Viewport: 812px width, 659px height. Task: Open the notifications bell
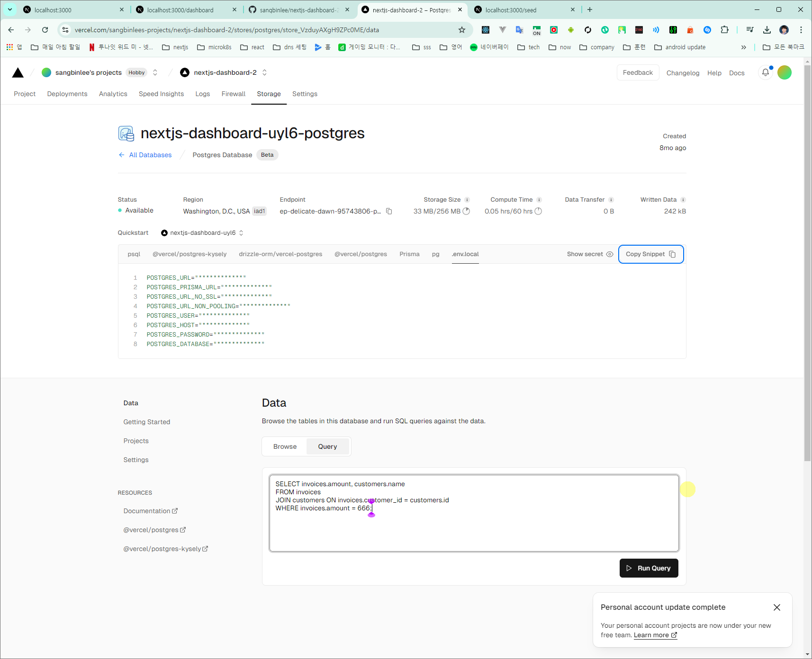coord(766,72)
